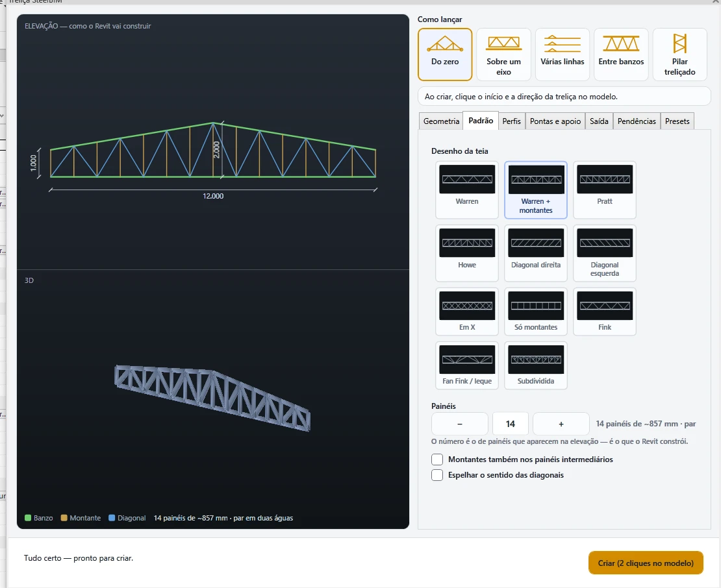Click the 'ELEVAÇÃO — como o Revit vai construir' label
Image resolution: width=721 pixels, height=588 pixels.
(x=88, y=26)
